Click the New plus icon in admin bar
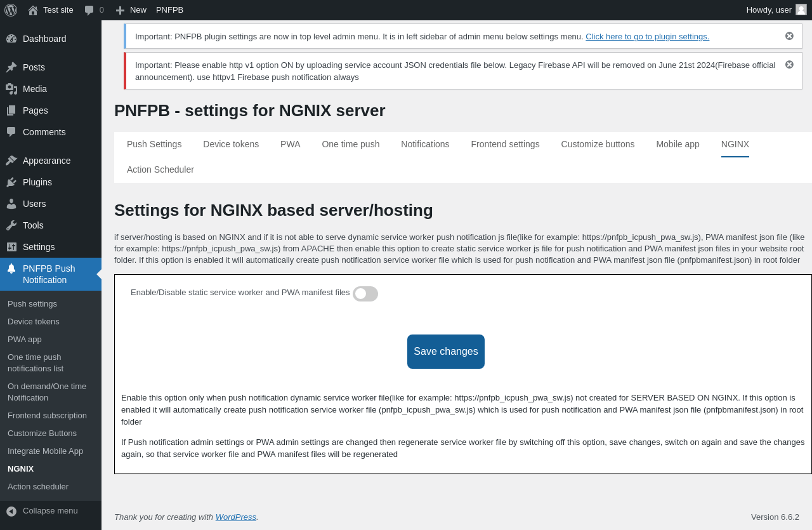Image resolution: width=812 pixels, height=530 pixels. pyautogui.click(x=120, y=10)
